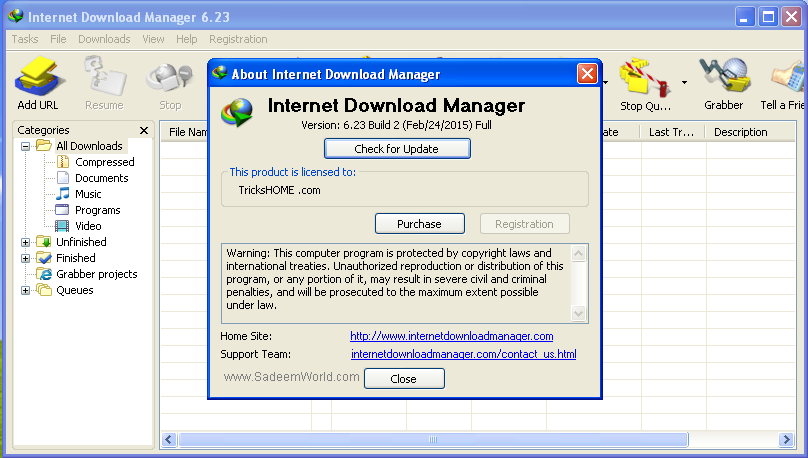Click the version 6.23 Build 2 text
Viewport: 808px width, 458px height.
pos(396,125)
